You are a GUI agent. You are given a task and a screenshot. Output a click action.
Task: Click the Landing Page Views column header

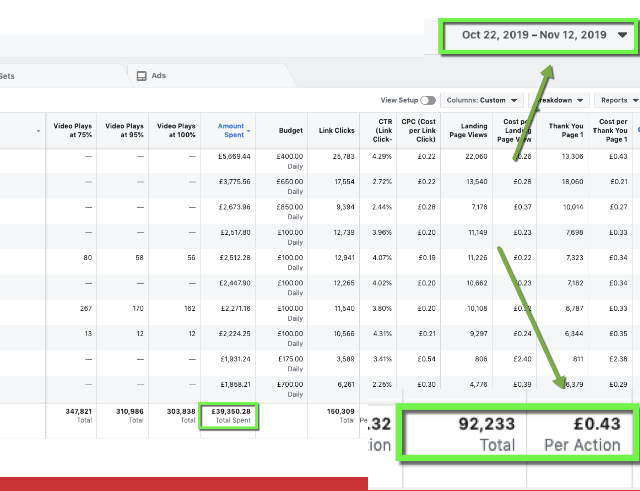[x=468, y=131]
